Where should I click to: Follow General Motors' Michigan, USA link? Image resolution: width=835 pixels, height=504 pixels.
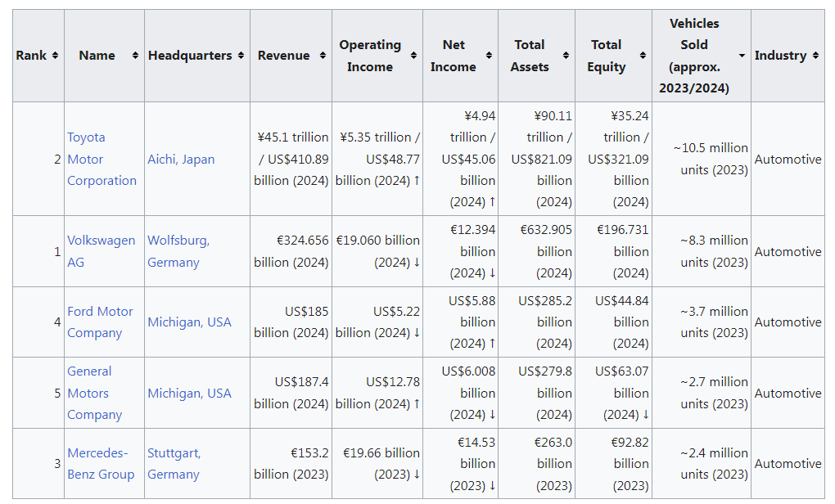190,394
